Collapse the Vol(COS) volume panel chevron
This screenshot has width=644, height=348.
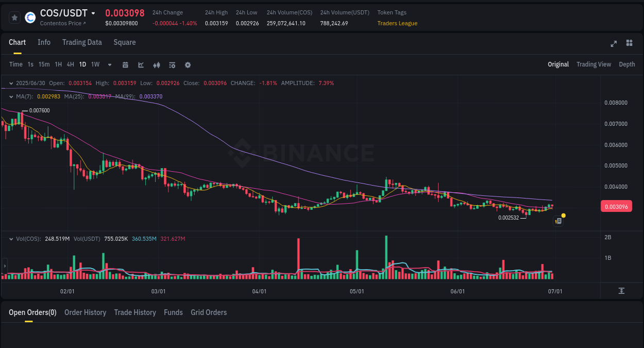tap(10, 238)
